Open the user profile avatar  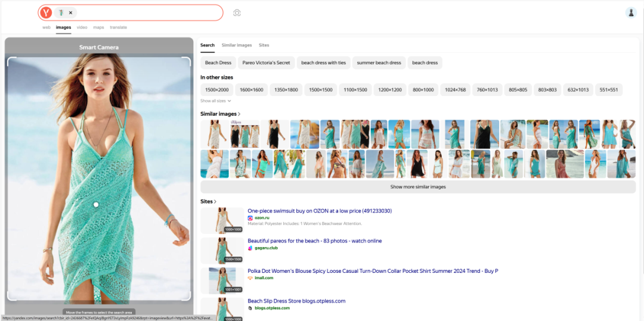(x=631, y=13)
